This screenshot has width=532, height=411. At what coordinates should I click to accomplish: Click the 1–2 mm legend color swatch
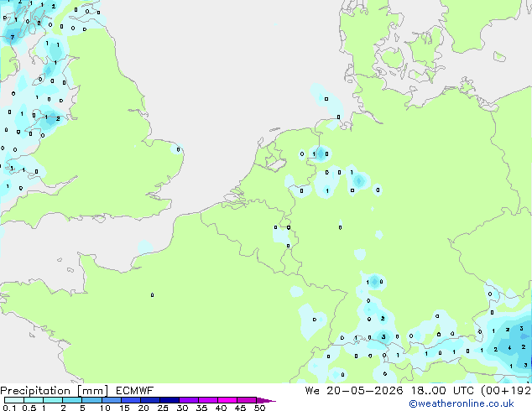[53, 400]
